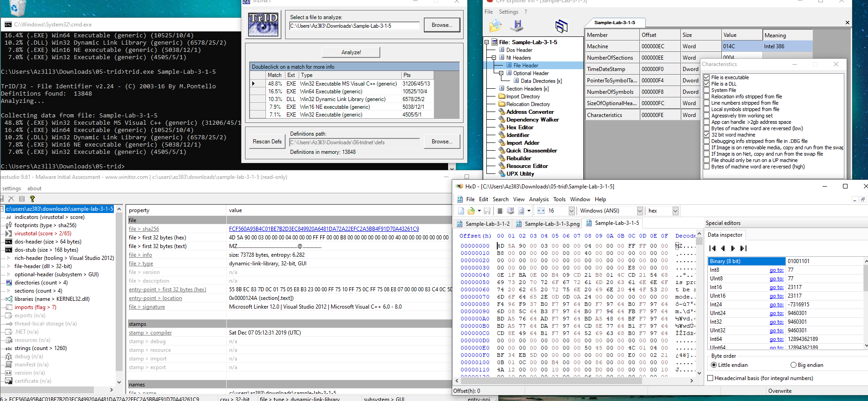868x401 pixels.
Task: Select the Little endian radio button
Action: point(714,365)
